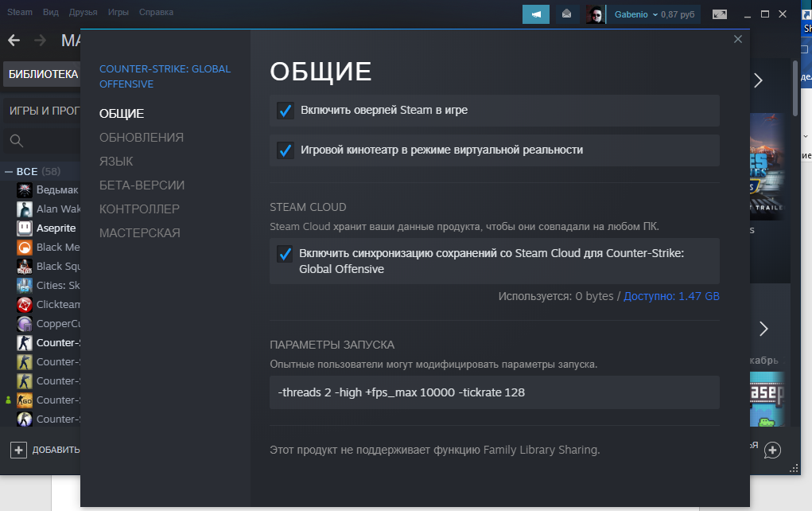
Task: Select the БЕТА-ВЕРСИИ settings tab
Action: (142, 185)
